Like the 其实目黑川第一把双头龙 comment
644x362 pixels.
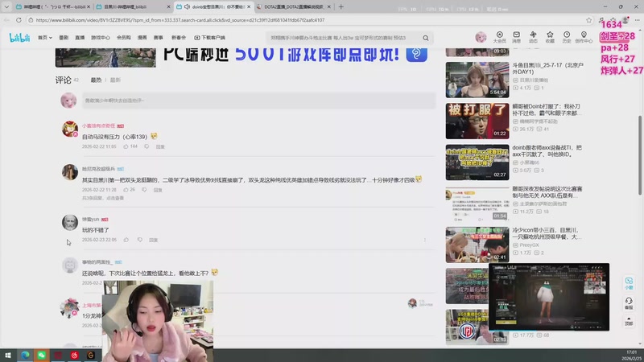(x=126, y=190)
